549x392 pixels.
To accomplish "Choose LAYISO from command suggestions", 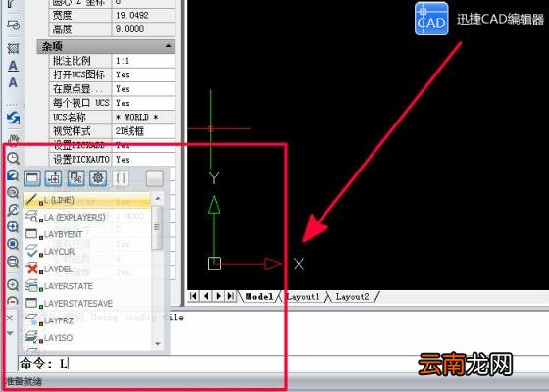I will point(86,338).
